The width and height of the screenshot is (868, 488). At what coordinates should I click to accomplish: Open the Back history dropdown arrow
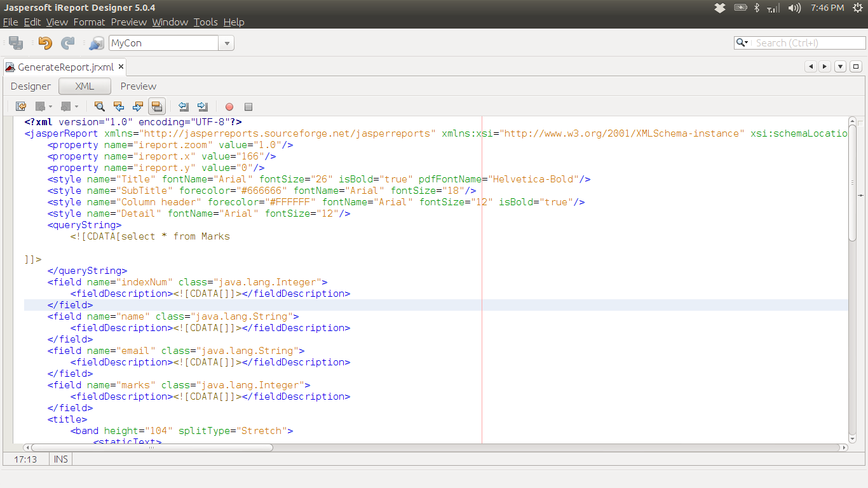pyautogui.click(x=50, y=107)
